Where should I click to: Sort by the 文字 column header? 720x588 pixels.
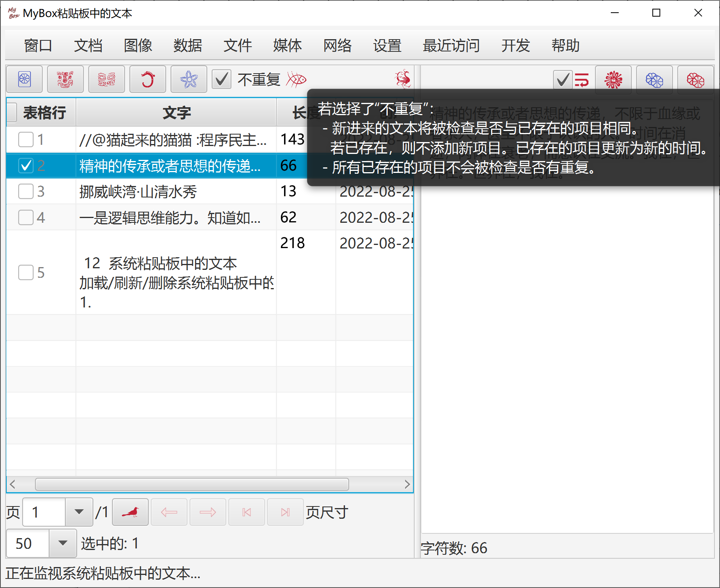tap(176, 112)
